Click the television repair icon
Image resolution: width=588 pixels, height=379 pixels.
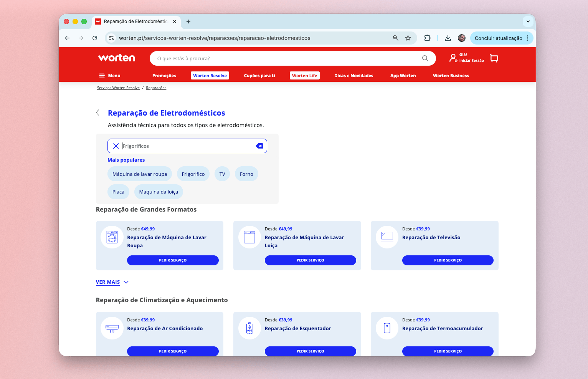click(x=387, y=237)
